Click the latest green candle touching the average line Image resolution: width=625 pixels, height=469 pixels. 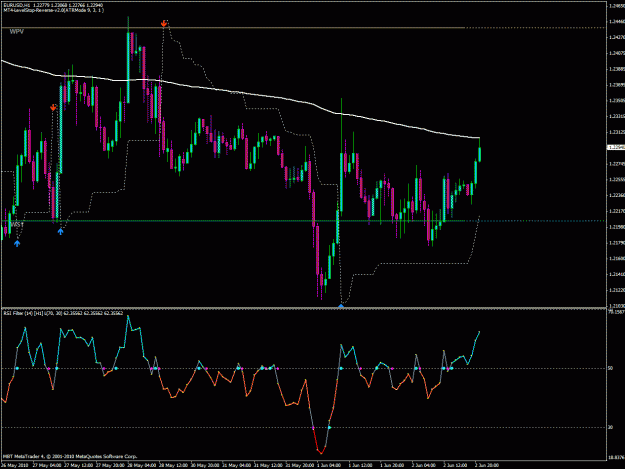point(480,153)
